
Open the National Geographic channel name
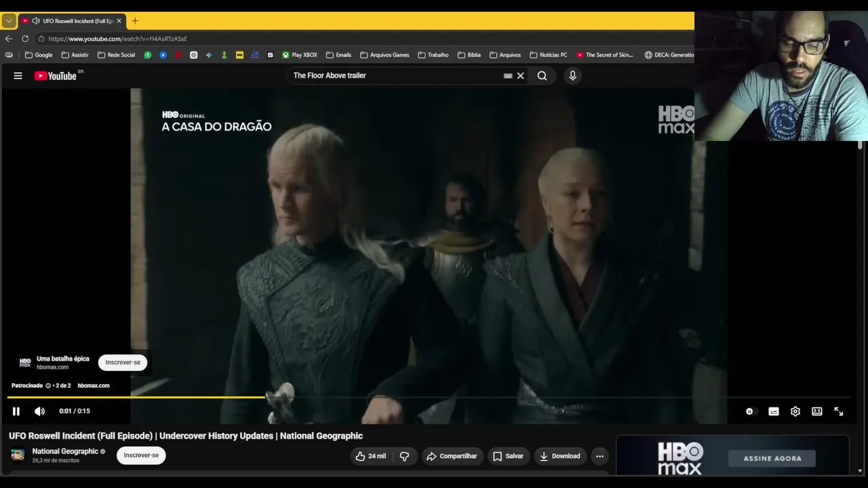tap(65, 451)
